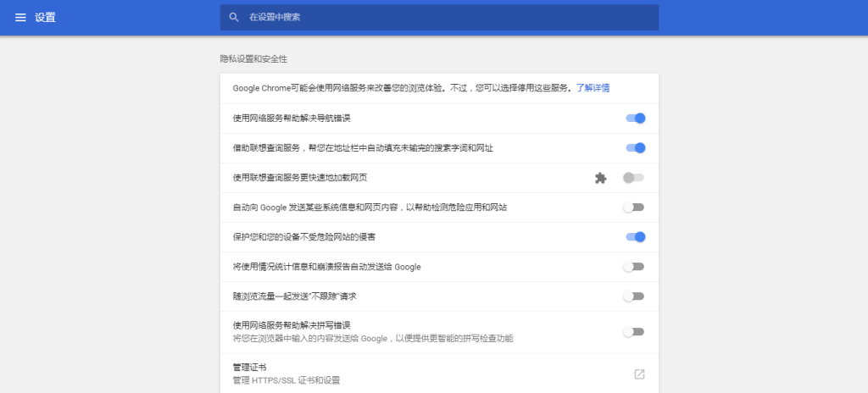Screen dimensions: 868x393
Task: Enable 自动向 Google 发送某些系统信息 switch
Action: point(634,208)
